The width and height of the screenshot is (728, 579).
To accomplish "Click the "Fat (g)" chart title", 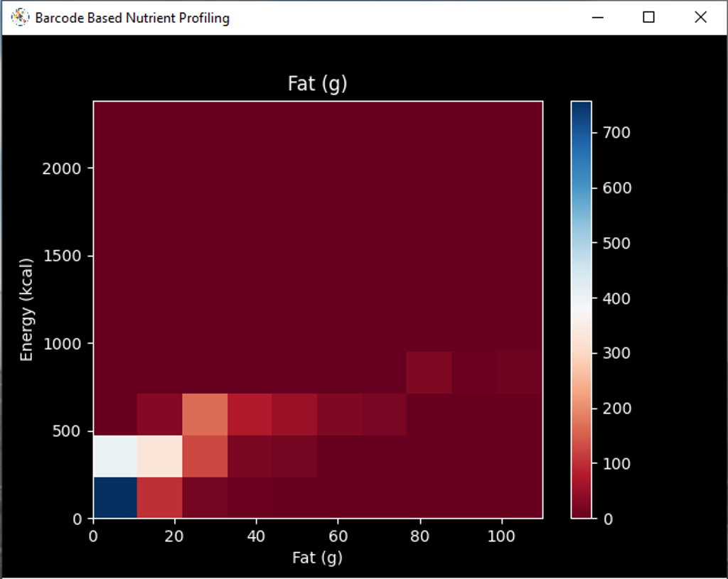I will 317,84.
